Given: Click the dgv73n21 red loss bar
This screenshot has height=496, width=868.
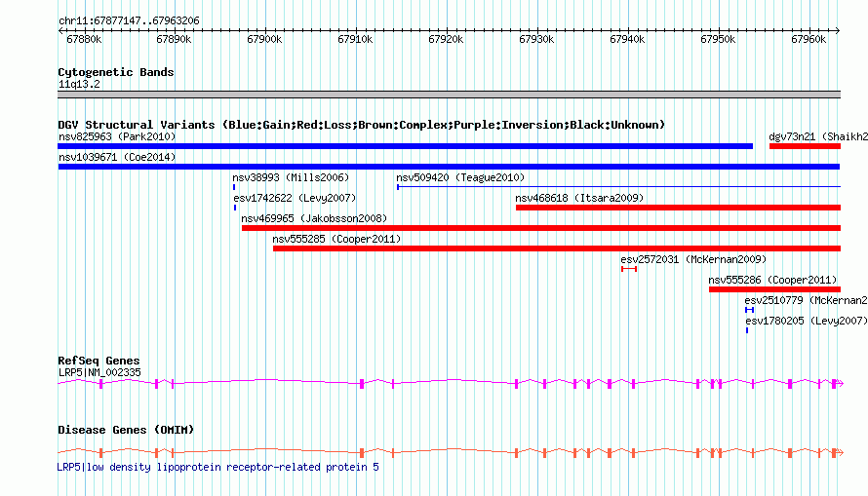Looking at the screenshot, I should tap(805, 146).
